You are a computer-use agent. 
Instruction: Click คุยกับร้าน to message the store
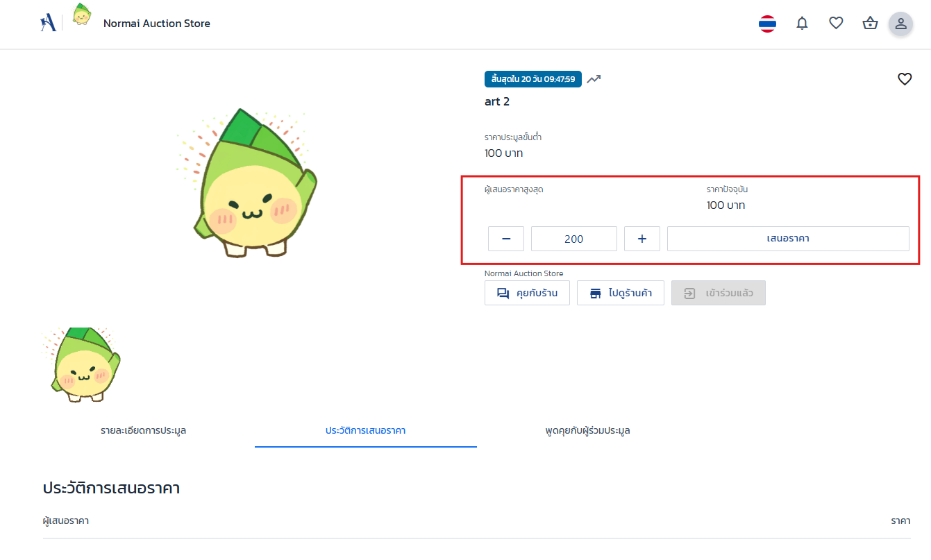527,292
